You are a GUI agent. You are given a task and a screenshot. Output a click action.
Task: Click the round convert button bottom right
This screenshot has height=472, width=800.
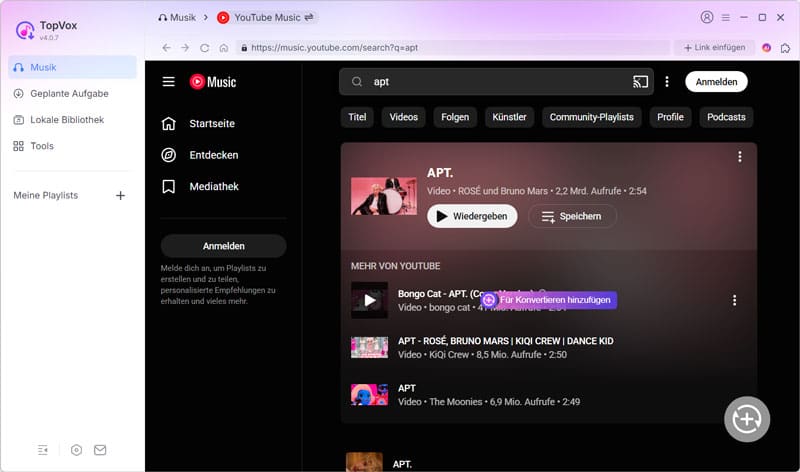pos(747,419)
